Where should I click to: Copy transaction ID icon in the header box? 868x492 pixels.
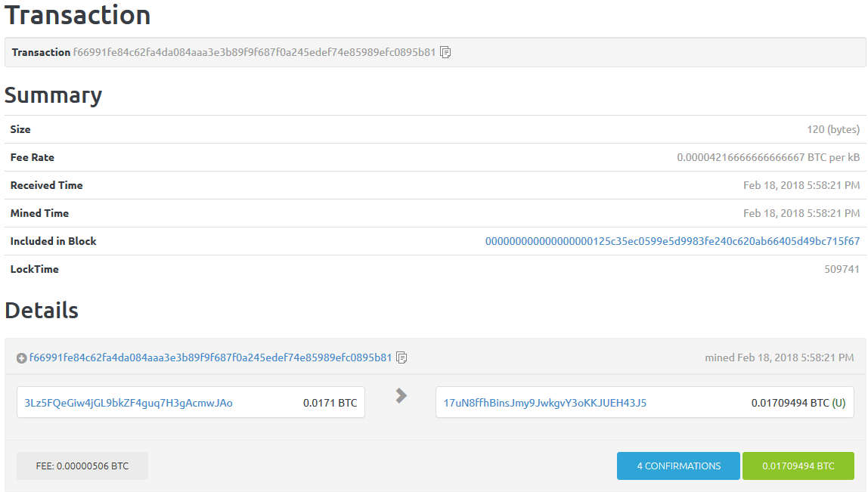(445, 53)
